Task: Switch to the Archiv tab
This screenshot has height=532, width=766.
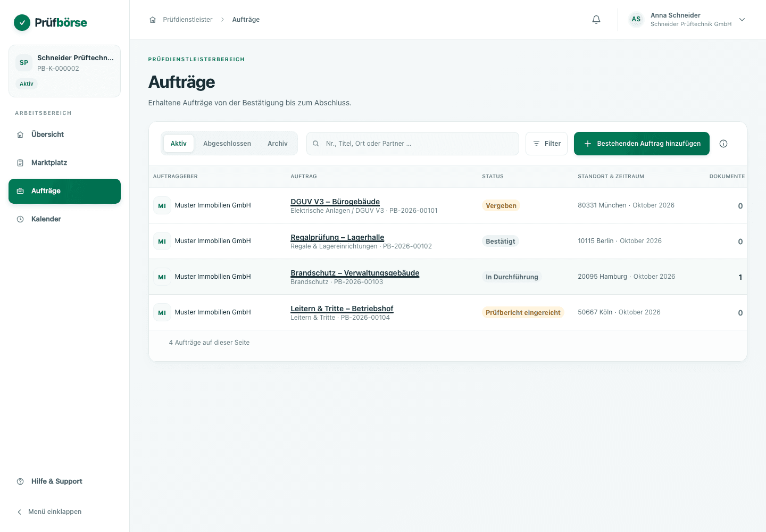Action: [x=278, y=144]
